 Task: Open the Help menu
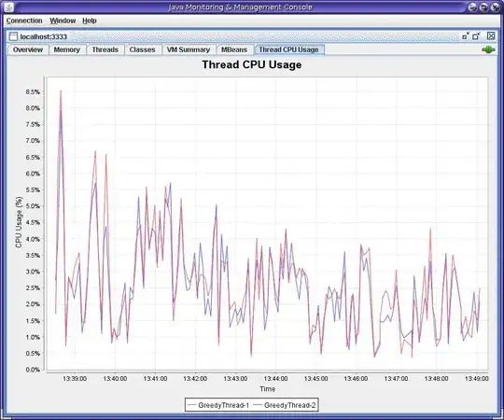[90, 21]
